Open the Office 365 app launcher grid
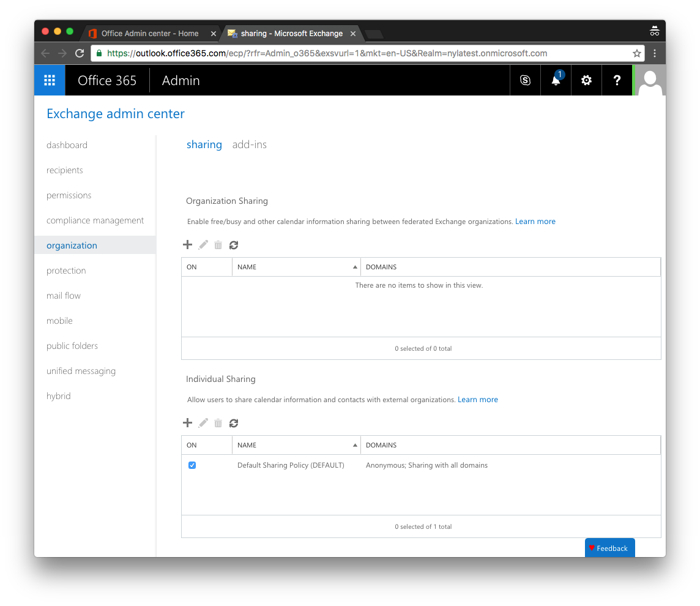 [x=50, y=80]
